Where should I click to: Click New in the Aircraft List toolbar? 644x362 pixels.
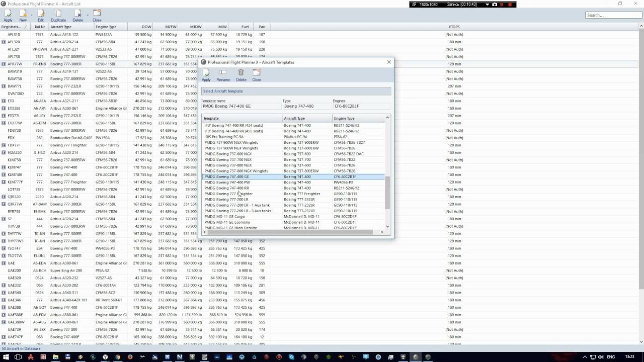[x=23, y=16]
